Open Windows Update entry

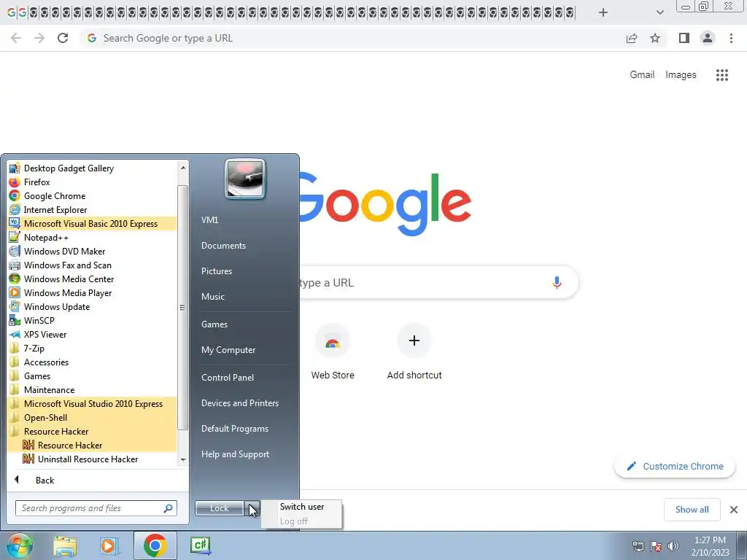pyautogui.click(x=92, y=306)
